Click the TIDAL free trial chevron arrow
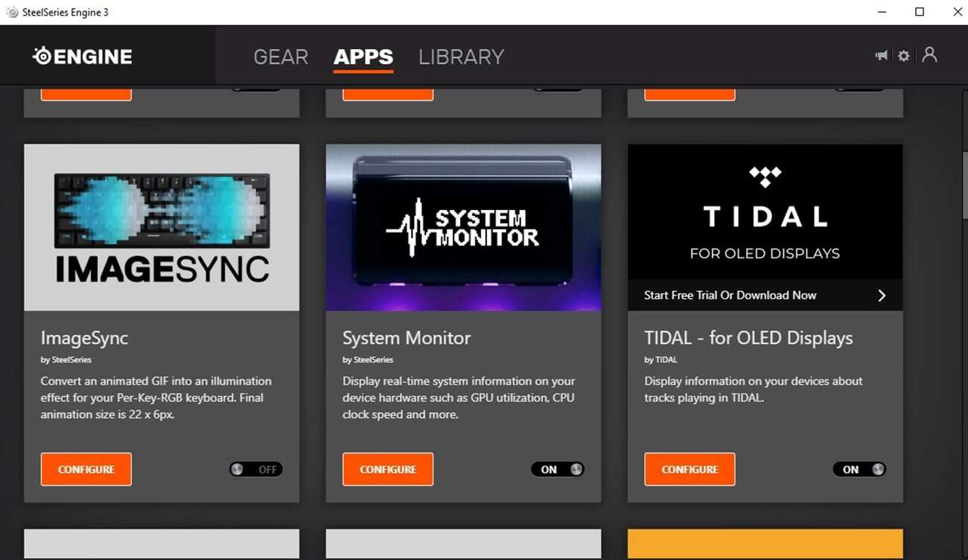 click(x=882, y=296)
